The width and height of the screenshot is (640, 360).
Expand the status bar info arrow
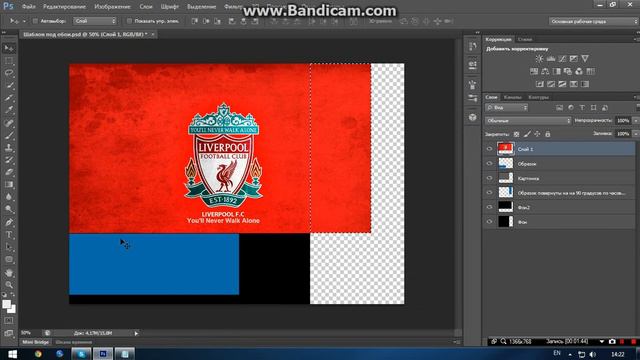pyautogui.click(x=136, y=333)
